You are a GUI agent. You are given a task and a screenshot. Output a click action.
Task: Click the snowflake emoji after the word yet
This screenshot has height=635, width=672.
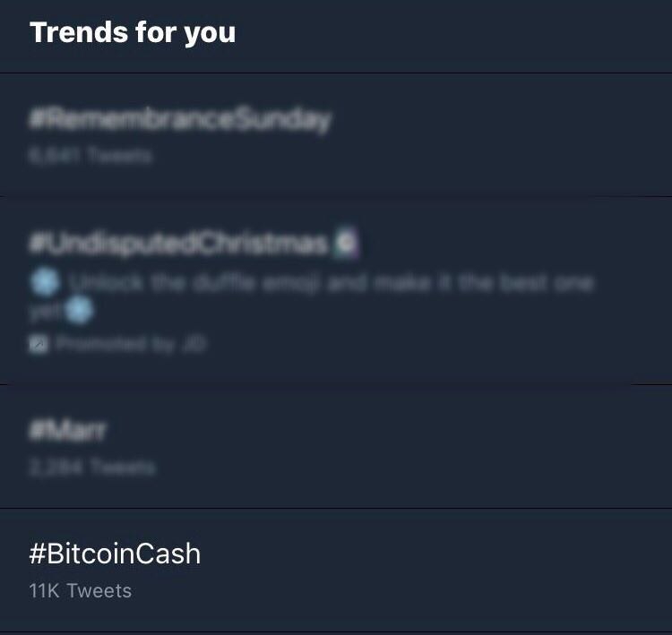coord(79,310)
